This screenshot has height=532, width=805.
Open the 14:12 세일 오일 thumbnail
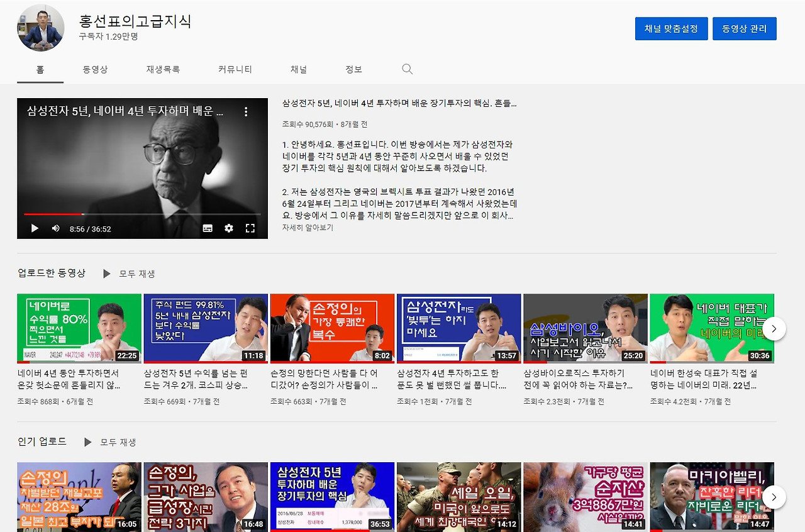point(459,497)
